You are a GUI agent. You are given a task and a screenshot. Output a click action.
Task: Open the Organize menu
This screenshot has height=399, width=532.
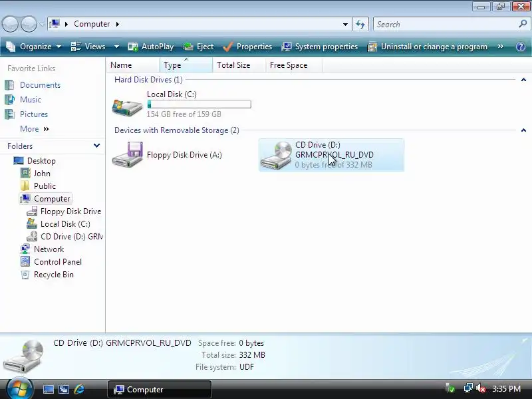point(34,47)
